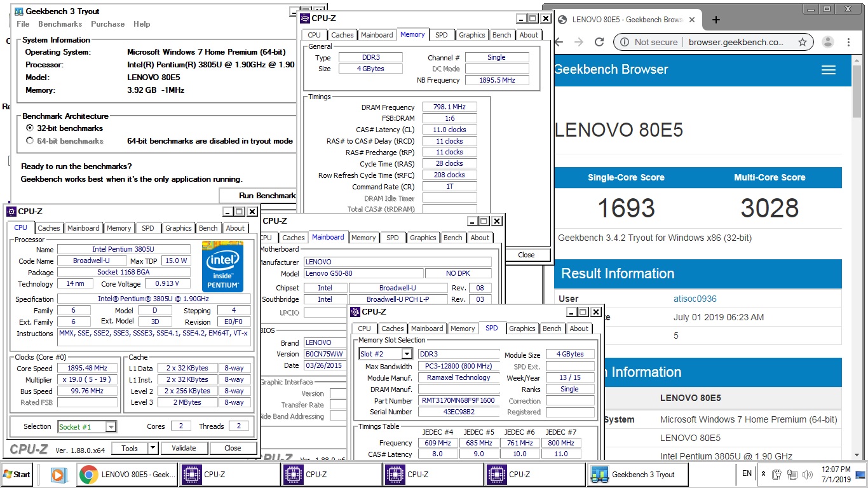
Task: Open Chrome's three-dot menu
Action: [849, 42]
